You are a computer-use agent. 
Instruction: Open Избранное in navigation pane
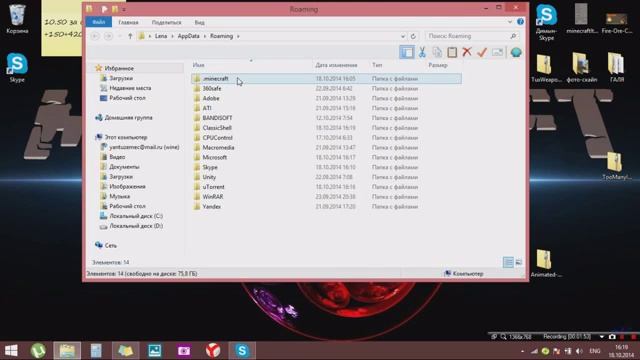(x=119, y=68)
